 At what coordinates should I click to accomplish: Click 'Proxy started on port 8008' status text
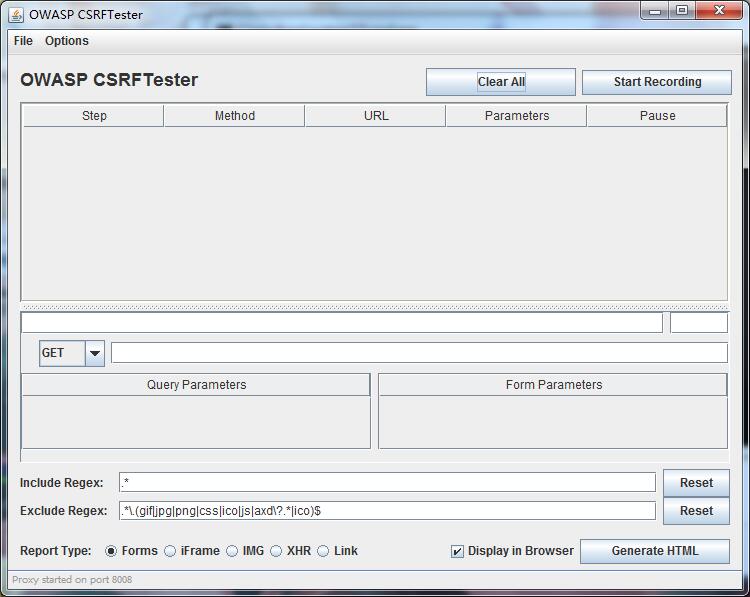point(72,580)
